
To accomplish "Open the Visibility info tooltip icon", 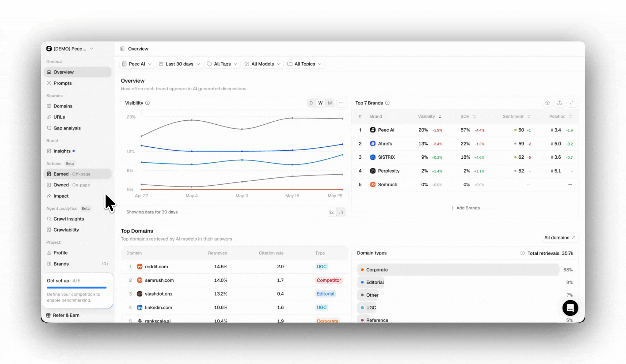I will 147,103.
